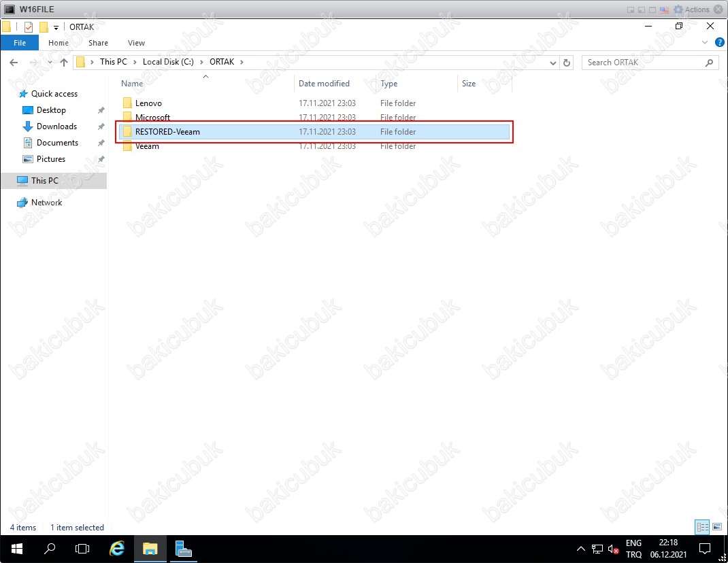
Task: Maximize the ORTAK Explorer window
Action: (679, 26)
